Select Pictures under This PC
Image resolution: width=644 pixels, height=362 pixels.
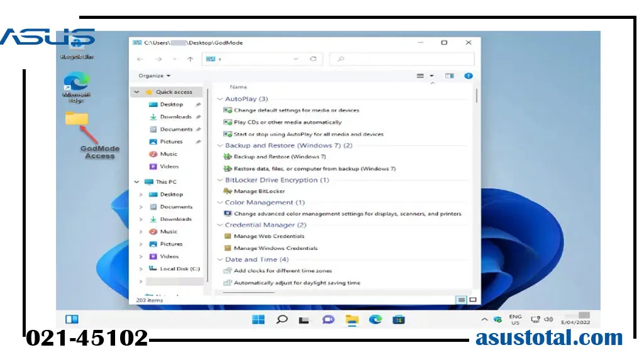point(171,244)
